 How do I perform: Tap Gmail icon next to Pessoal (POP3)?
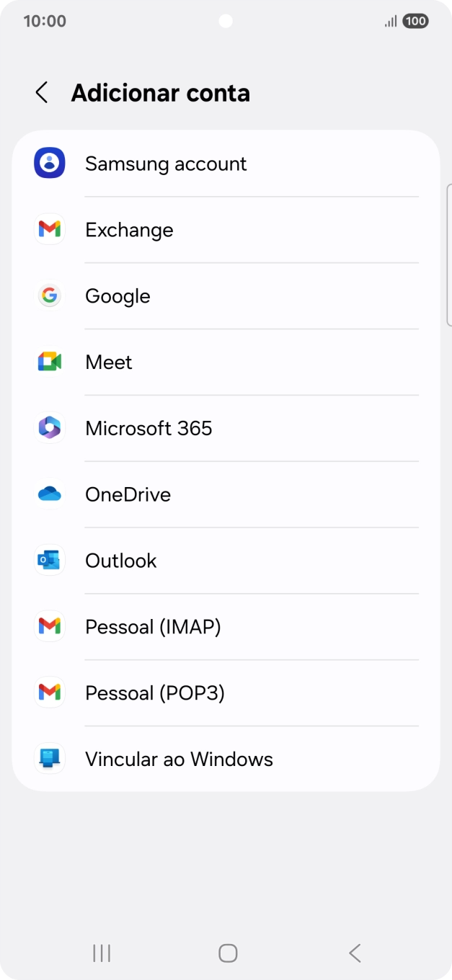pos(50,692)
